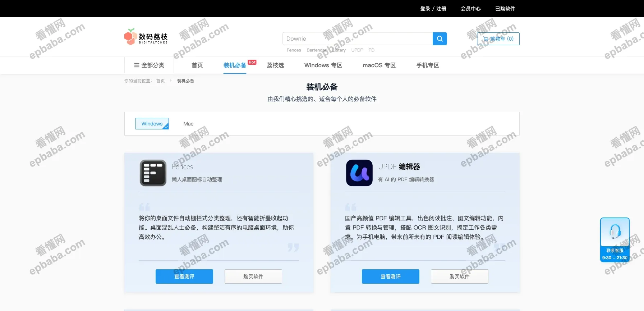Click the Fences title text
Viewport: 644px width, 311px height.
pos(183,167)
